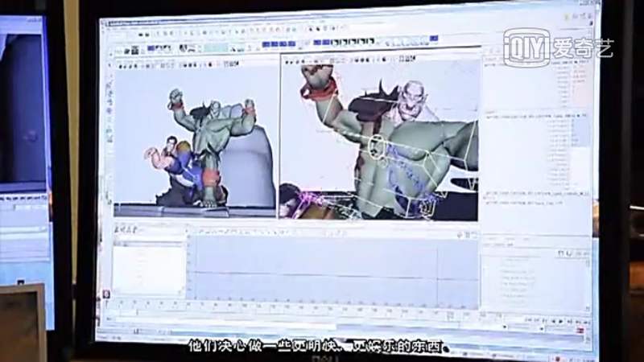Click the Graph Editor's white outliner list

(149, 269)
